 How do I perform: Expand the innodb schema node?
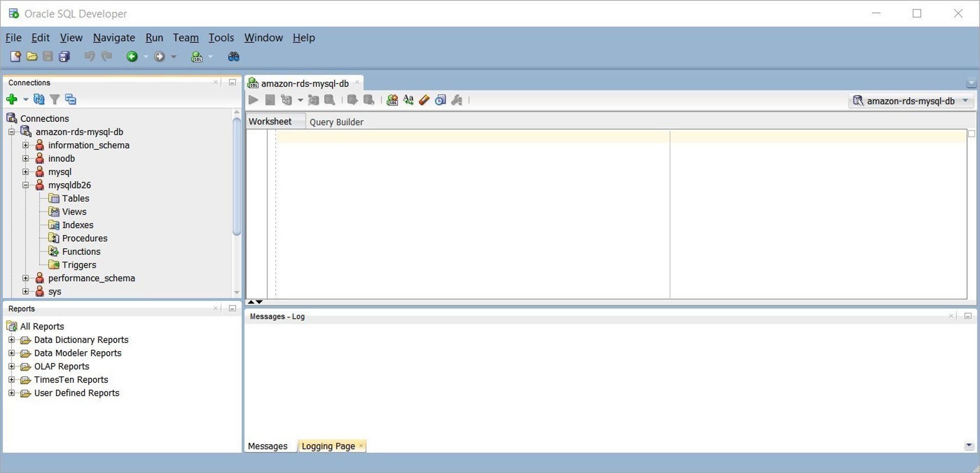click(26, 159)
